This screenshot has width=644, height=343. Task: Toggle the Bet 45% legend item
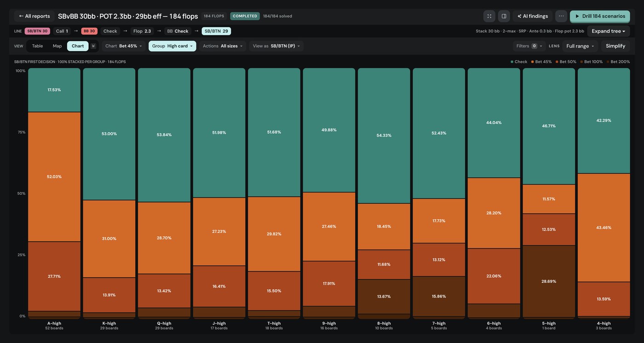pos(541,62)
